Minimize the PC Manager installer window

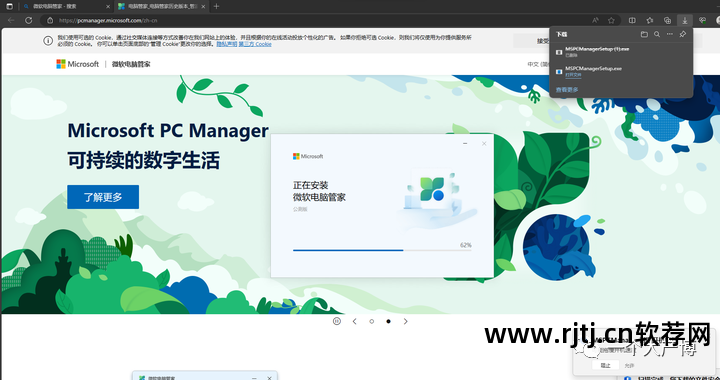coord(465,144)
